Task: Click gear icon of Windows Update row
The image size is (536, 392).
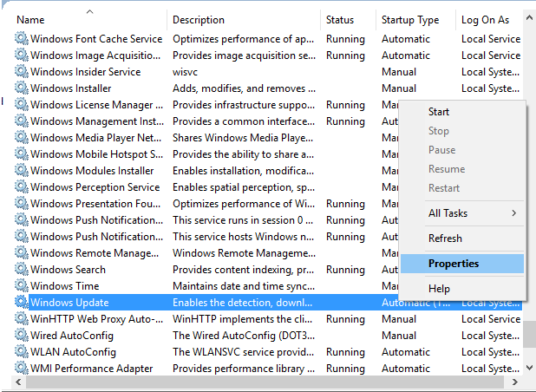Action: (x=22, y=302)
